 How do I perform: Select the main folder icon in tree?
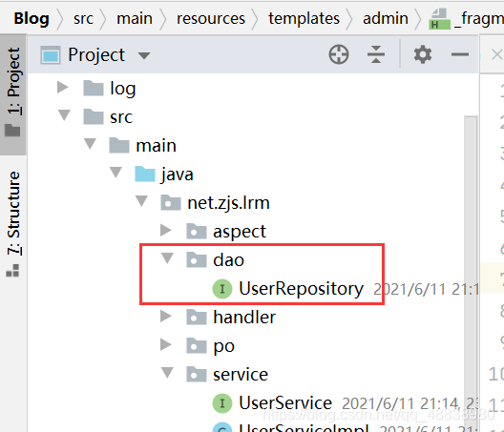(x=119, y=145)
